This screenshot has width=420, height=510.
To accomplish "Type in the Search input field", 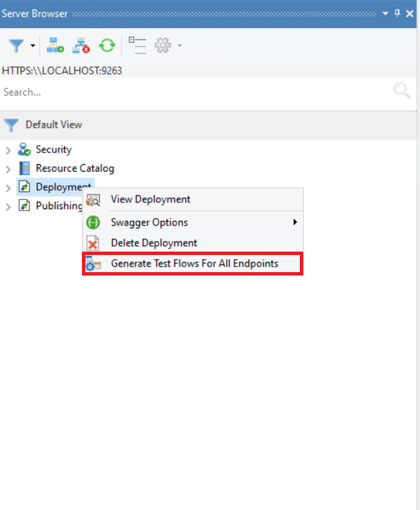I will 191,92.
